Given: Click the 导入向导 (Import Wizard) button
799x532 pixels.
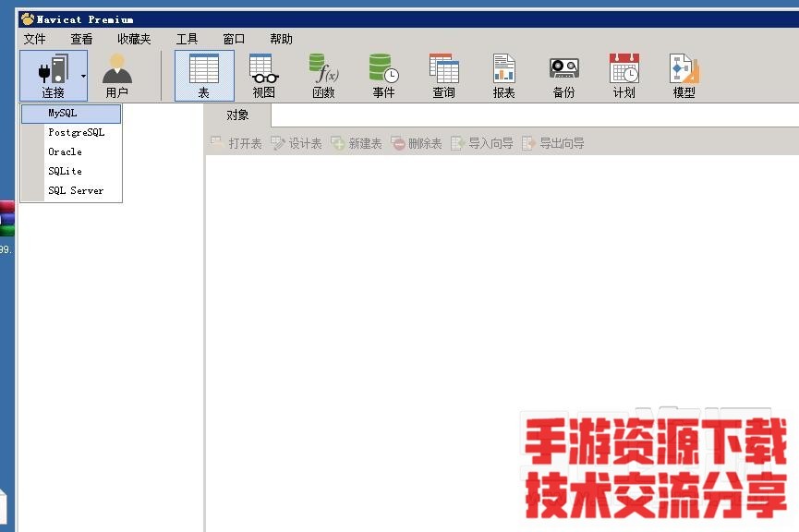Looking at the screenshot, I should [x=482, y=144].
